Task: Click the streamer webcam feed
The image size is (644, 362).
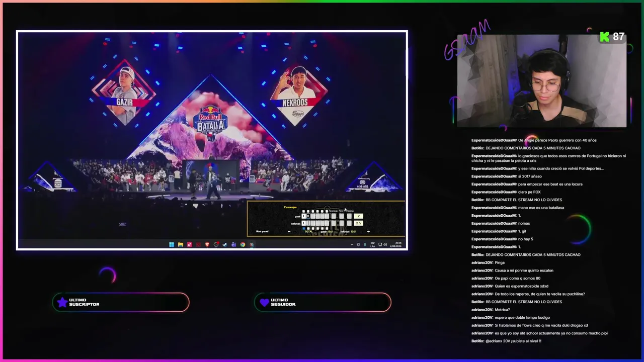Action: click(x=542, y=80)
